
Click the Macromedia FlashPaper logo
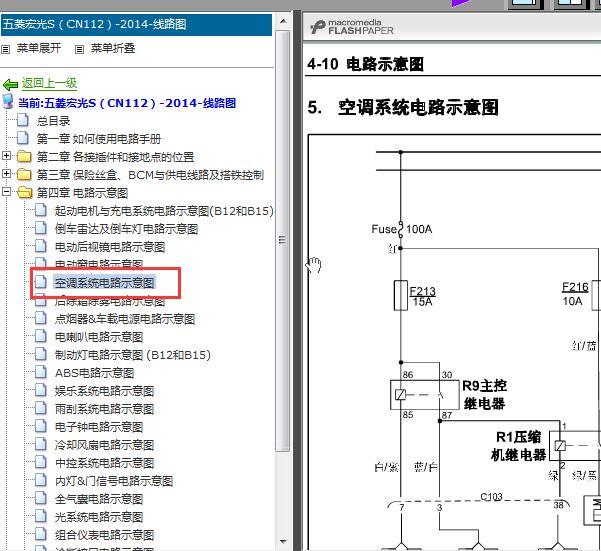tap(352, 27)
